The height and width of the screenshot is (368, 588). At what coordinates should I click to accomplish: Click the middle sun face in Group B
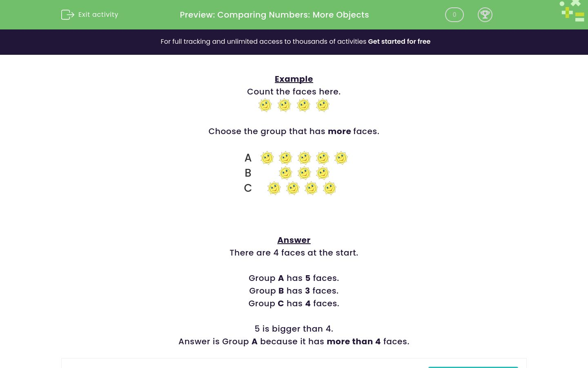click(x=304, y=173)
